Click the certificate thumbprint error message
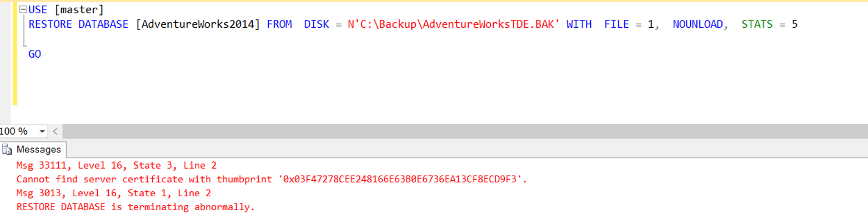The image size is (868, 224). pyautogui.click(x=272, y=179)
